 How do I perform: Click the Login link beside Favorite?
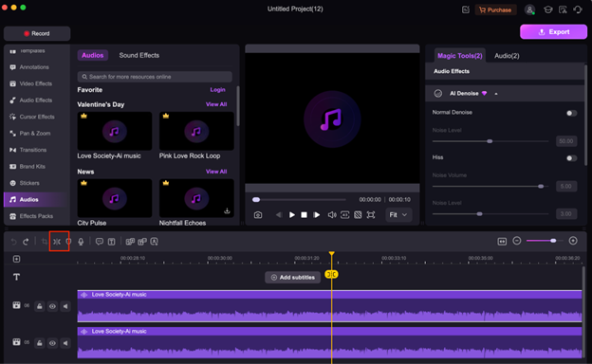coord(217,90)
